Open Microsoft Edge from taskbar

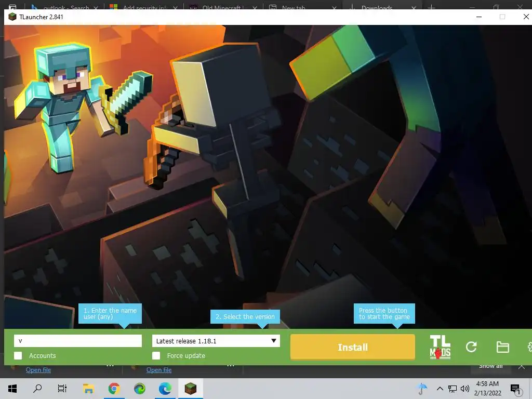(x=165, y=388)
